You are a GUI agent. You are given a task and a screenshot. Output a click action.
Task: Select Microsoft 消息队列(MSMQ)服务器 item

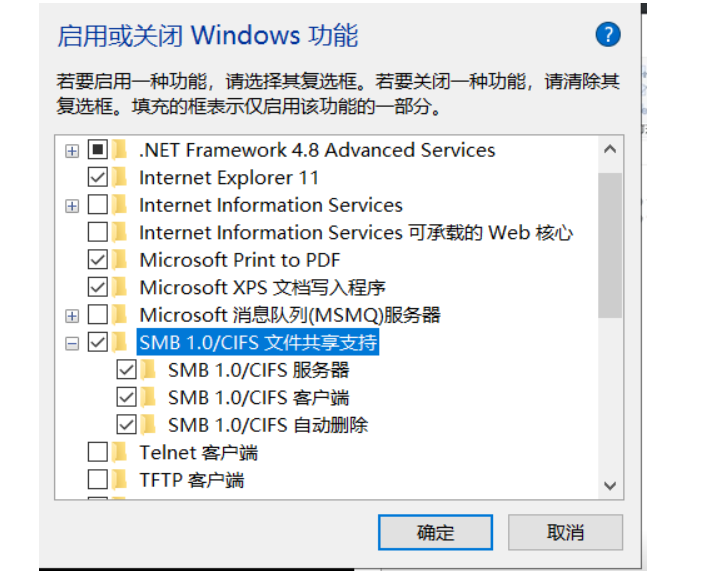289,315
